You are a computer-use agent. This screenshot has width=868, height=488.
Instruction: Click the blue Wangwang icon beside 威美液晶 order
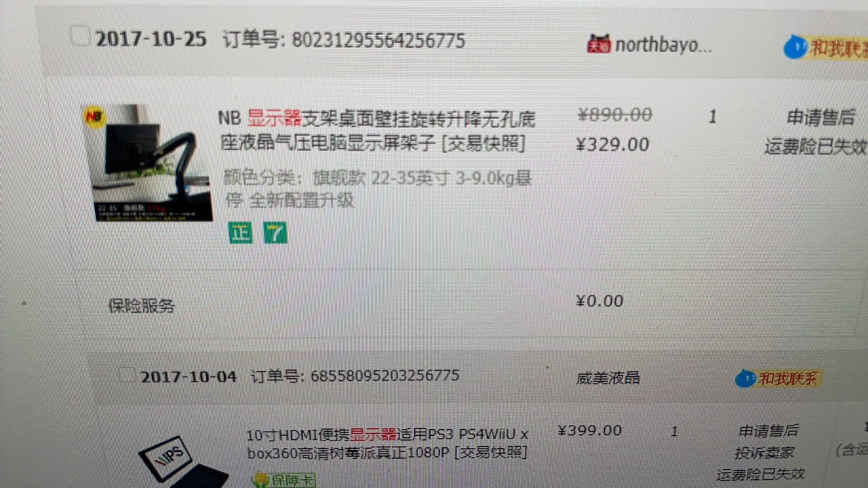(x=745, y=378)
